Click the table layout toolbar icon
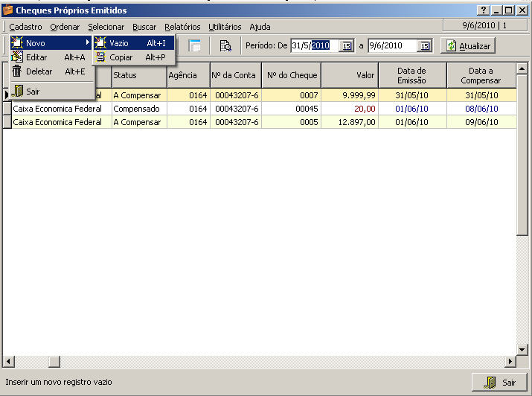This screenshot has height=396, width=532. coord(195,46)
